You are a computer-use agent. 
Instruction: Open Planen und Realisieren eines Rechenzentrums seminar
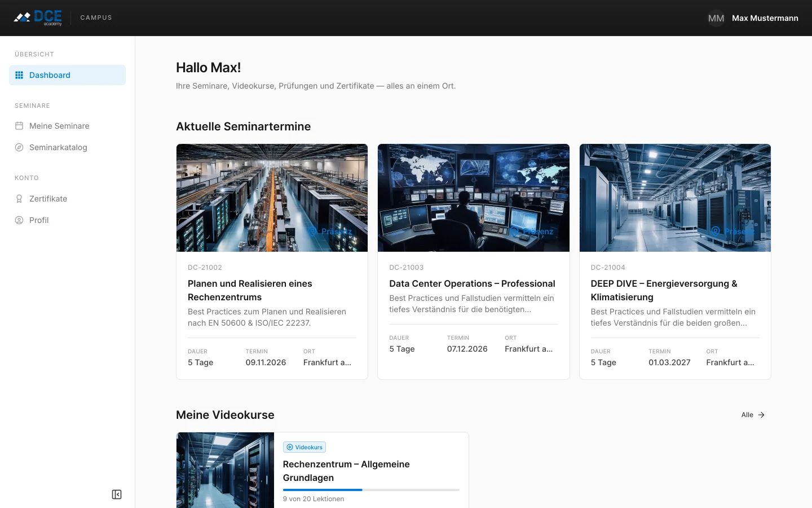pyautogui.click(x=250, y=290)
